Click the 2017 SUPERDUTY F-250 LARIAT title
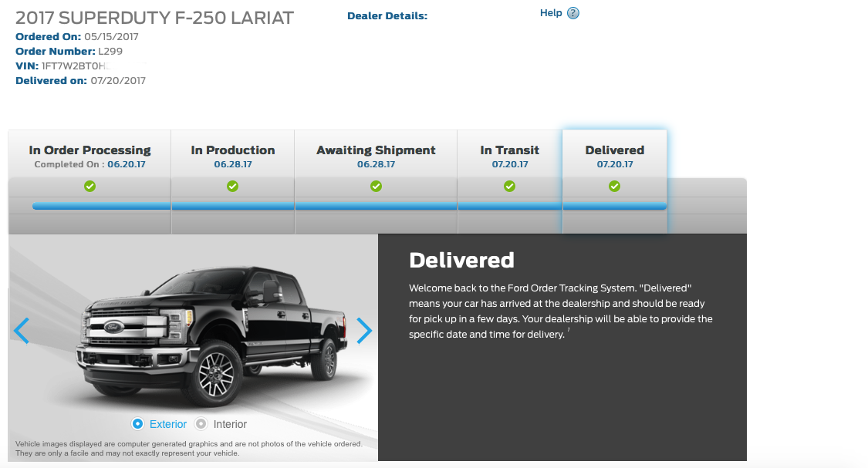 (154, 18)
